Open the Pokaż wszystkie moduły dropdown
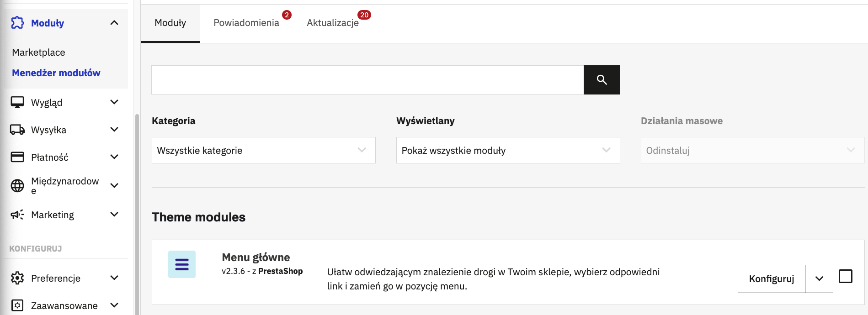This screenshot has height=315, width=868. pyautogui.click(x=508, y=150)
